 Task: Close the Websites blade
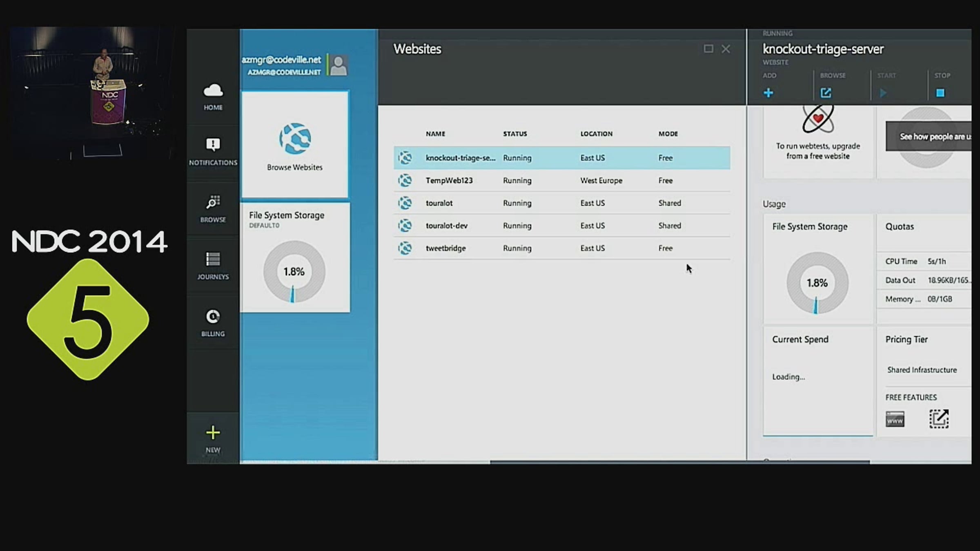(x=726, y=49)
